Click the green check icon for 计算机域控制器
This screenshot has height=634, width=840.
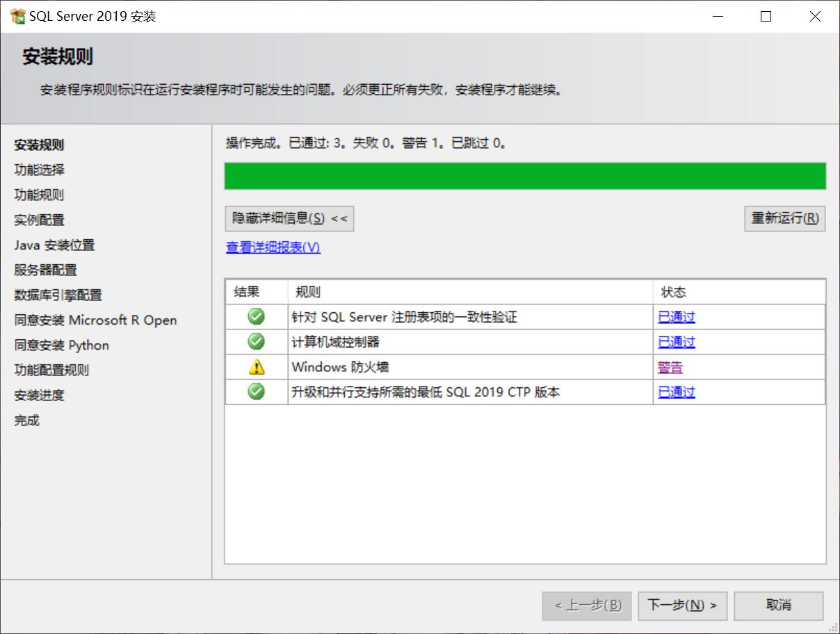[256, 341]
